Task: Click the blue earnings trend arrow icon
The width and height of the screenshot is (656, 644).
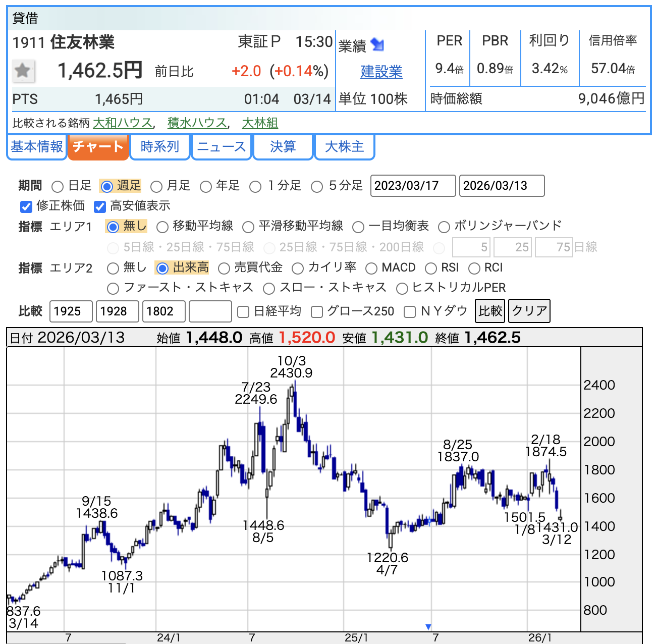Action: coord(377,45)
